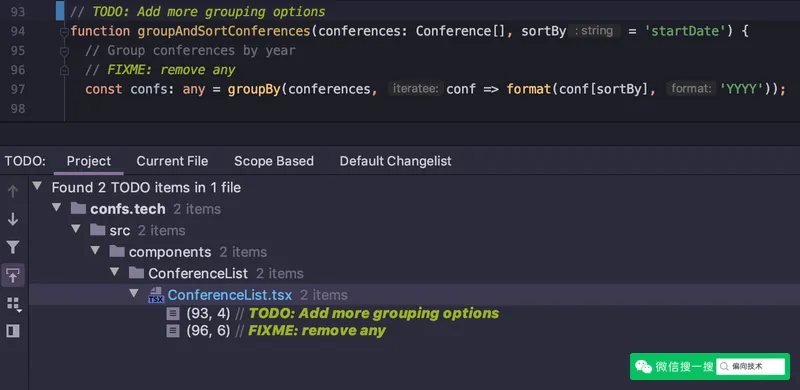Click the ': string' type hint
Viewport: 800px width, 390px height.
tap(594, 31)
